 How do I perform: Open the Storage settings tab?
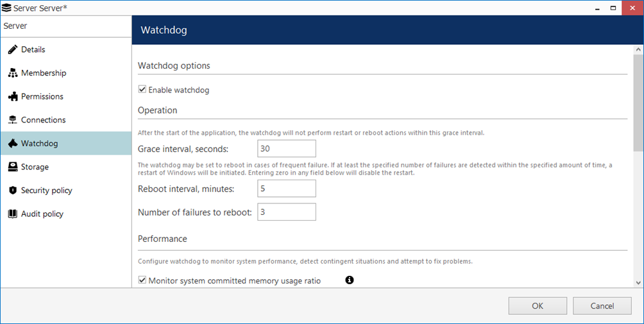point(35,167)
